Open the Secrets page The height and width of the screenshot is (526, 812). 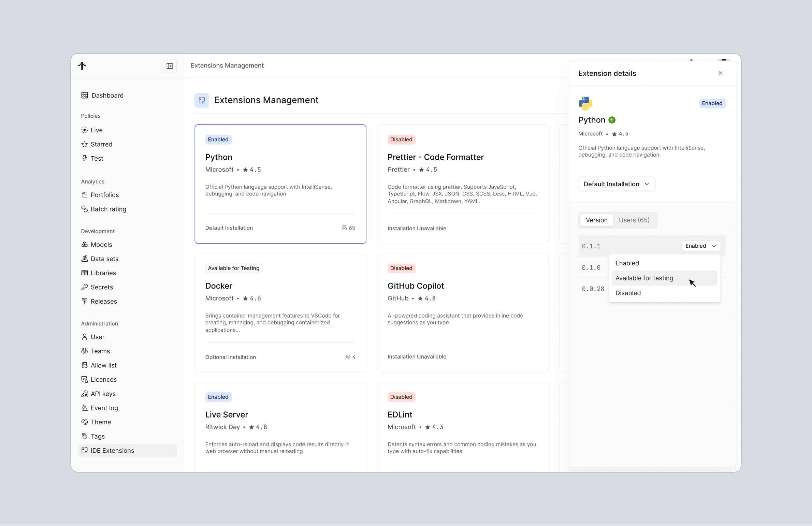pos(102,287)
